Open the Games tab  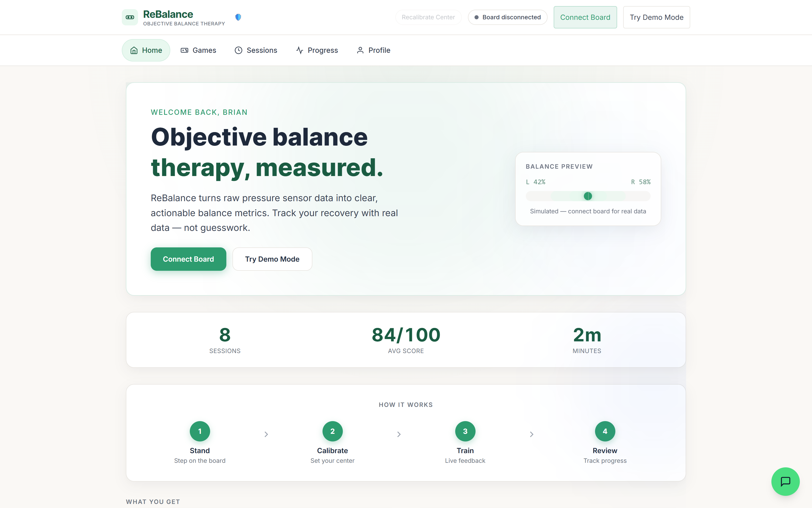click(198, 50)
